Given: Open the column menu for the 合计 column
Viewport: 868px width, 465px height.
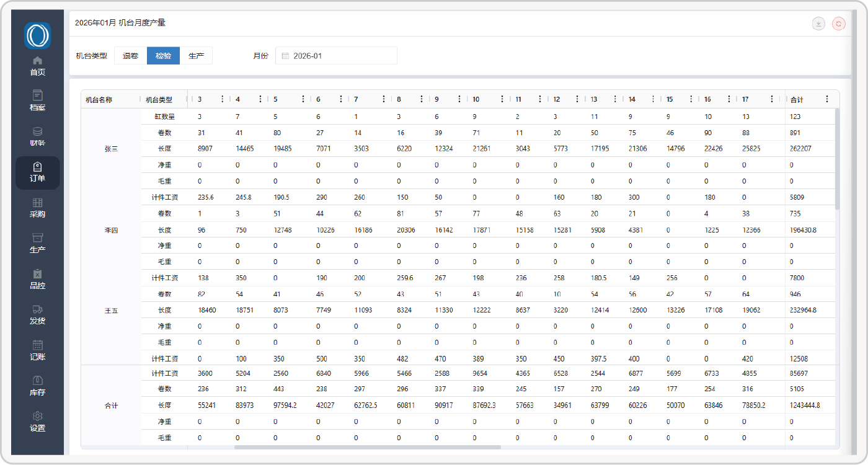Looking at the screenshot, I should pyautogui.click(x=827, y=99).
